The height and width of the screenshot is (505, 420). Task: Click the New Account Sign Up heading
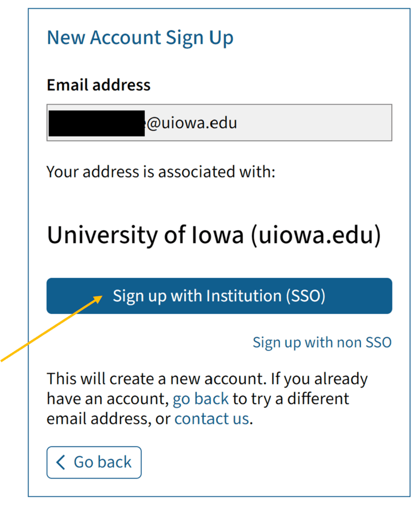tap(140, 38)
